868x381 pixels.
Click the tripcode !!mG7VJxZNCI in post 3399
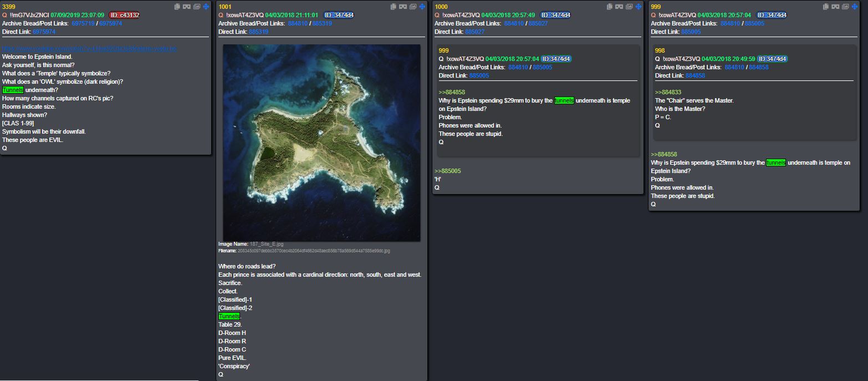tap(29, 15)
